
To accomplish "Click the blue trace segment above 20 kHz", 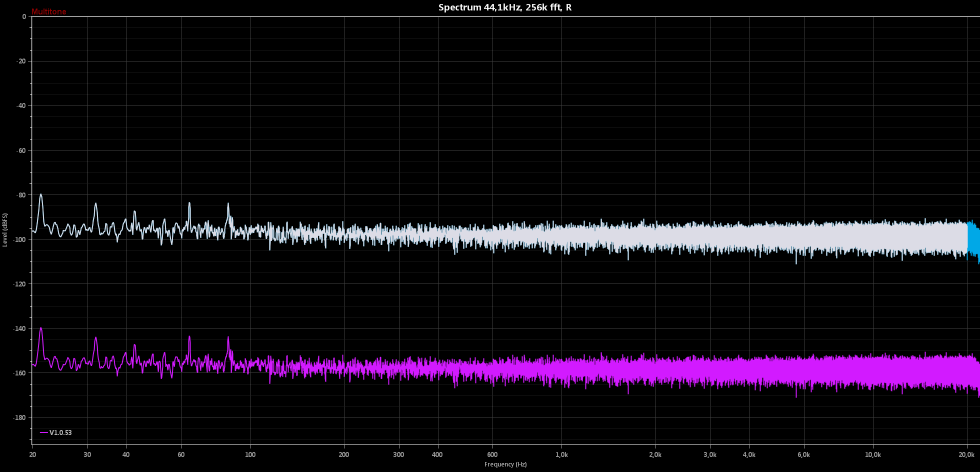I will 973,240.
